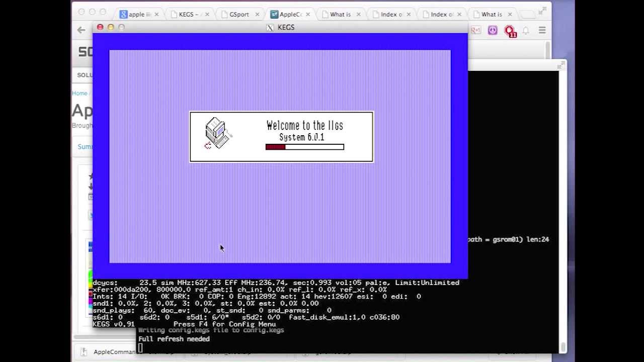Open the Summary tab on the webpage
644x362 pixels.
[x=85, y=147]
